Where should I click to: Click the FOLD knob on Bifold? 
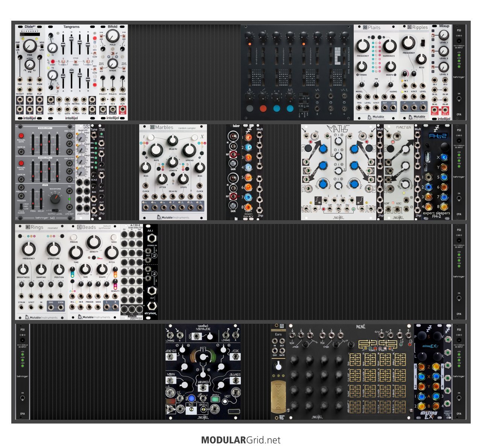click(113, 36)
